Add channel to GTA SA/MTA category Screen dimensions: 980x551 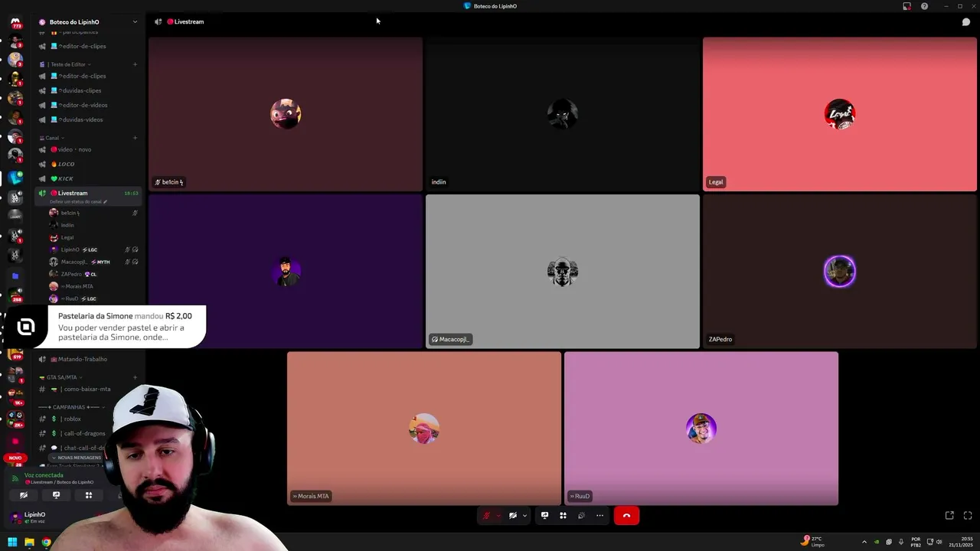pyautogui.click(x=135, y=377)
